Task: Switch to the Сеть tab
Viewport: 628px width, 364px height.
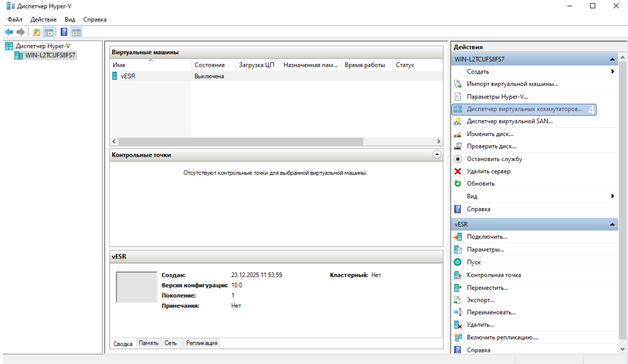Action: [170, 343]
